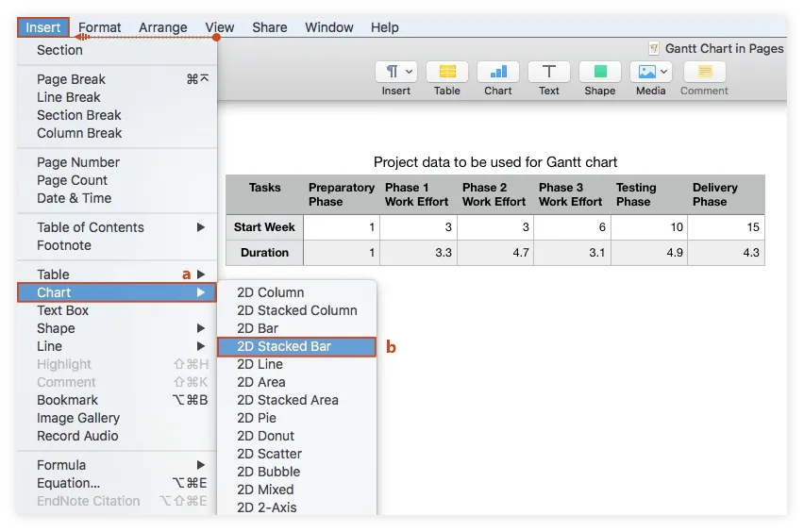Click the Start Week cell for Testing Phase
The width and height of the screenshot is (804, 532).
click(648, 227)
